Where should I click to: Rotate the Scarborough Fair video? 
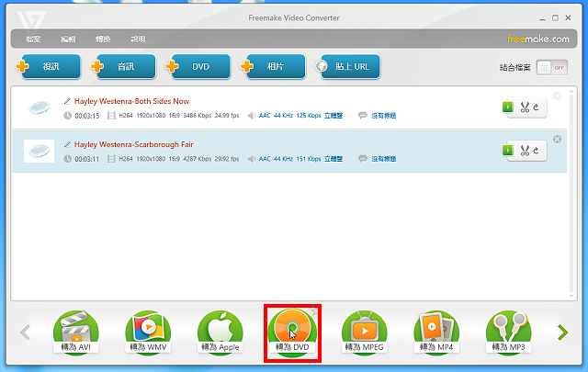[537, 151]
